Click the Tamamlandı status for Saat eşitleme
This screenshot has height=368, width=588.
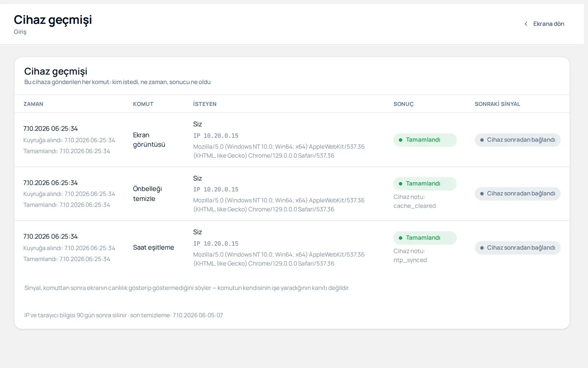pyautogui.click(x=425, y=238)
